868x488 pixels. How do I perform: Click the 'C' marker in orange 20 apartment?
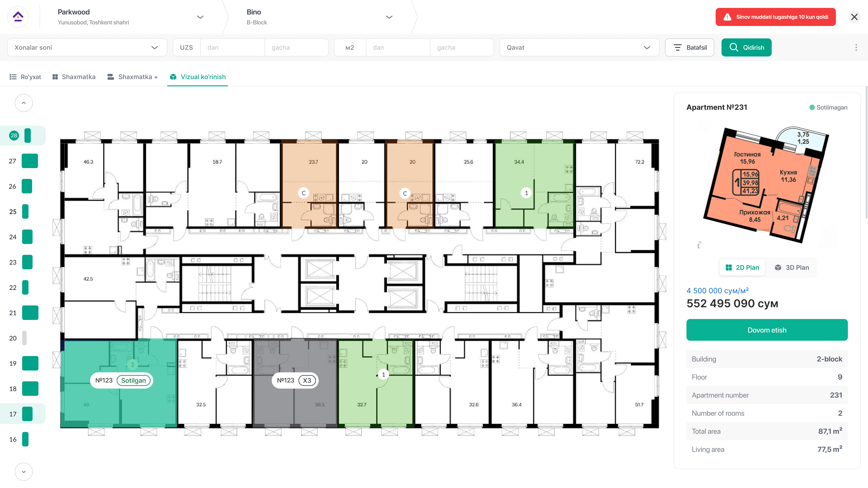tap(405, 193)
